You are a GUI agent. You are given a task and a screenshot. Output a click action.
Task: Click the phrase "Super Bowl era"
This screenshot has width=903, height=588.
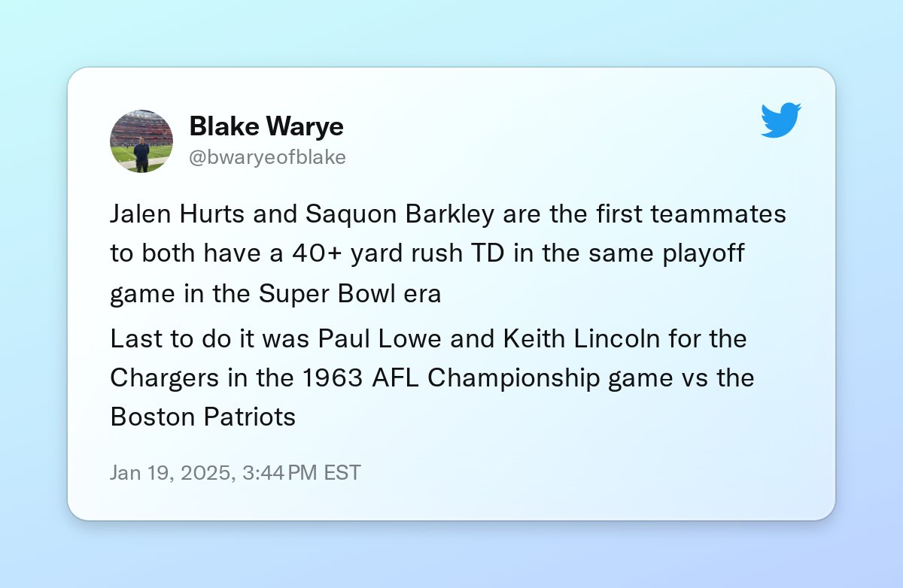(x=350, y=294)
